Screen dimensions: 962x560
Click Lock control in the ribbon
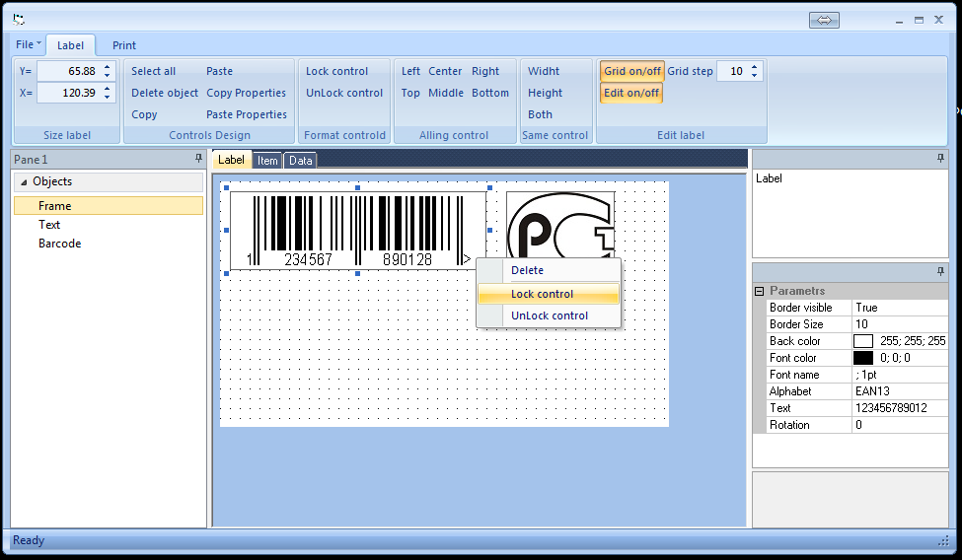pyautogui.click(x=336, y=71)
